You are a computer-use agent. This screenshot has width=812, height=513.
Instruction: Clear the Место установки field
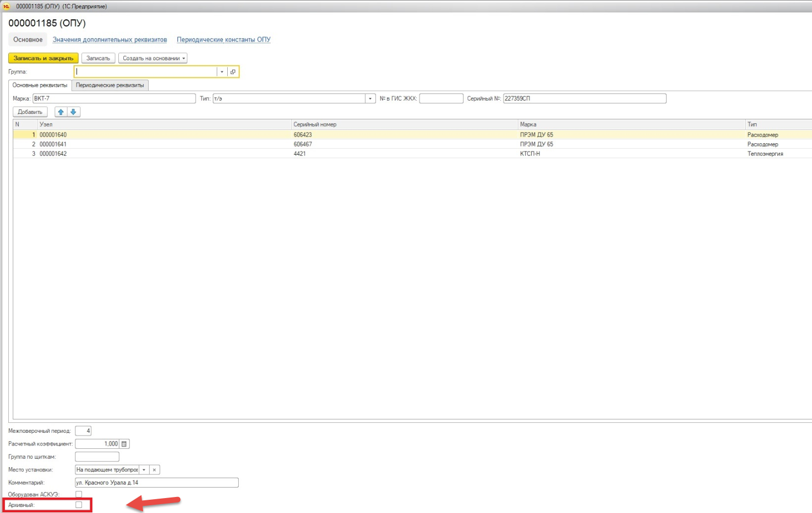click(x=154, y=470)
